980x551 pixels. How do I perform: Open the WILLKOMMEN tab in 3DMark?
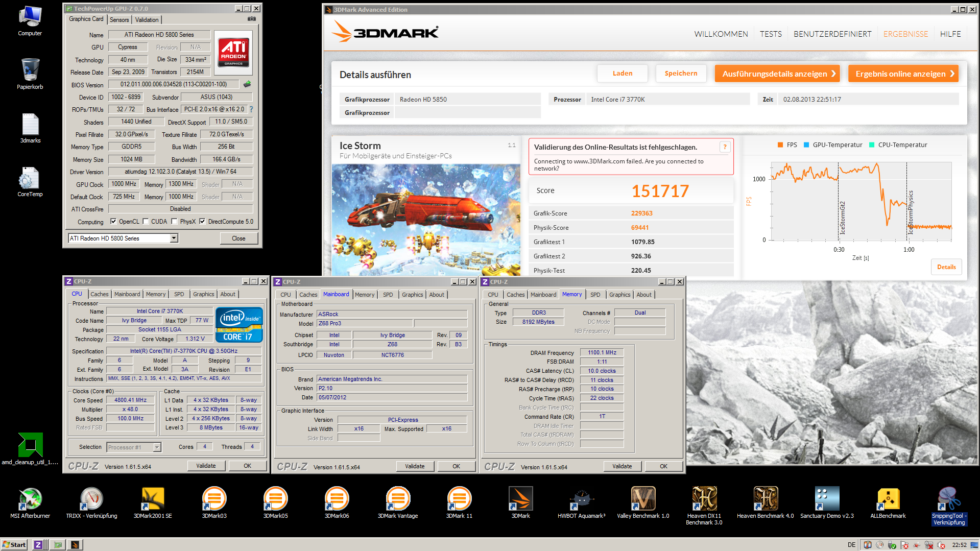[721, 34]
